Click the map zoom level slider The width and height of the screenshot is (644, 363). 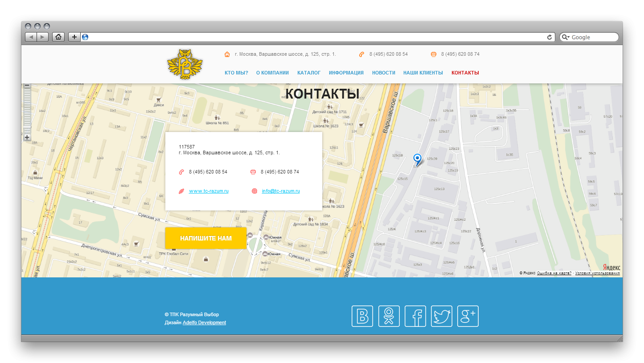click(x=27, y=111)
